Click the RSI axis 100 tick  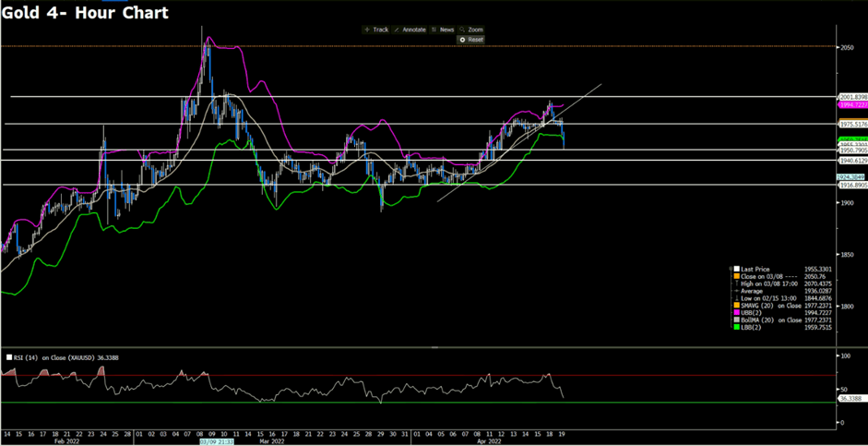847,356
